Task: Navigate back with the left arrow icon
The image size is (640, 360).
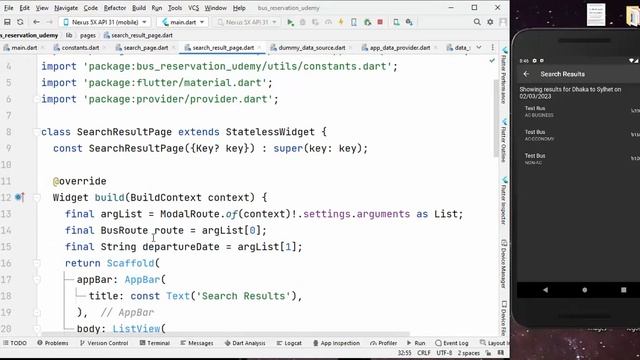Action: 36,22
